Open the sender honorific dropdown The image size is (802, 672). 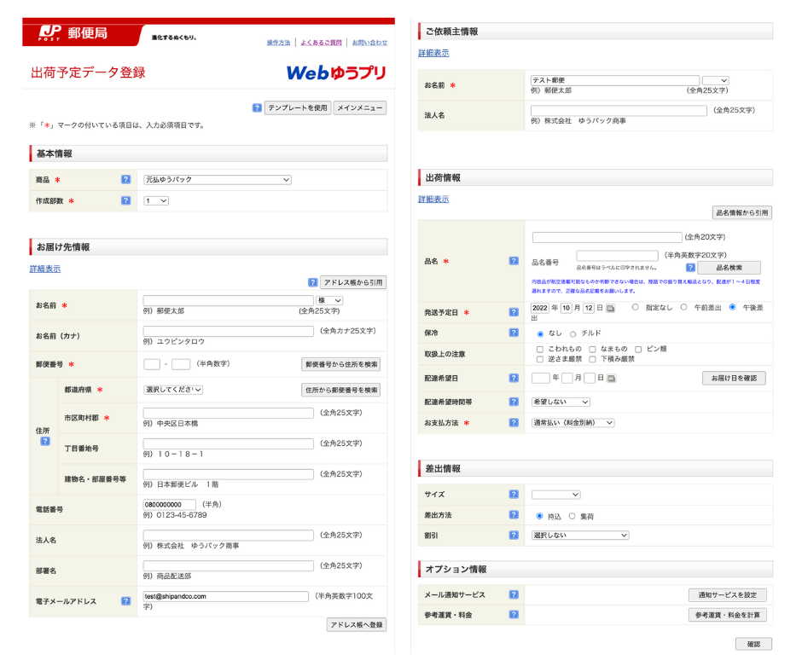pyautogui.click(x=715, y=80)
